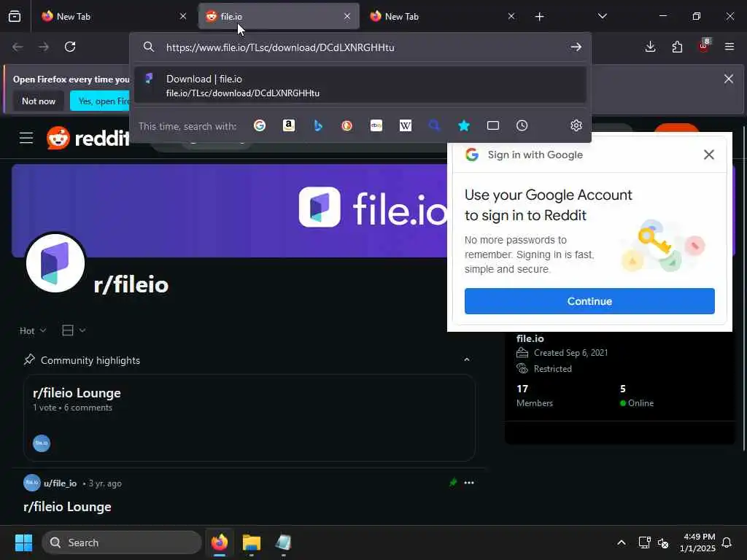The image size is (747, 560).
Task: Continue with Google sign in
Action: 589,301
